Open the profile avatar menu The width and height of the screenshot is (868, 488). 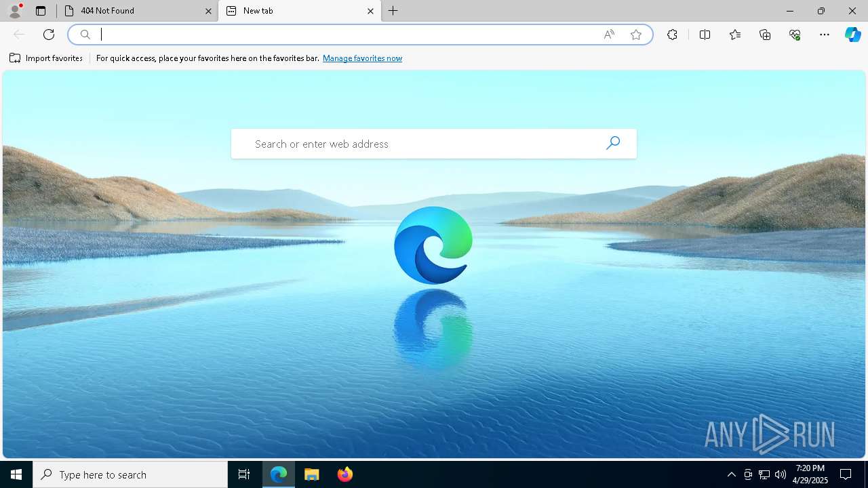15,10
